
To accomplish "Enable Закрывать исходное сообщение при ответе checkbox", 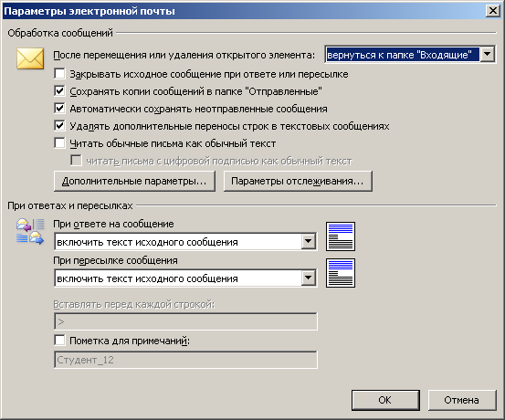I will (60, 74).
